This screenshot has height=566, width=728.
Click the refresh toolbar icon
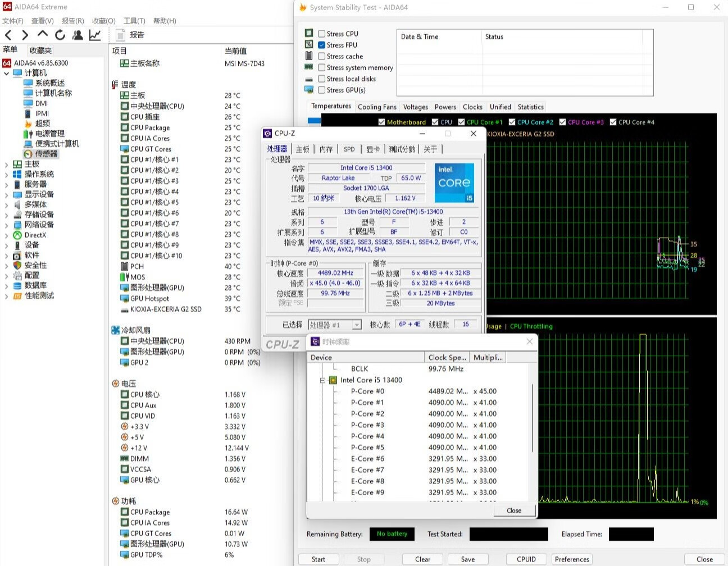pyautogui.click(x=60, y=35)
